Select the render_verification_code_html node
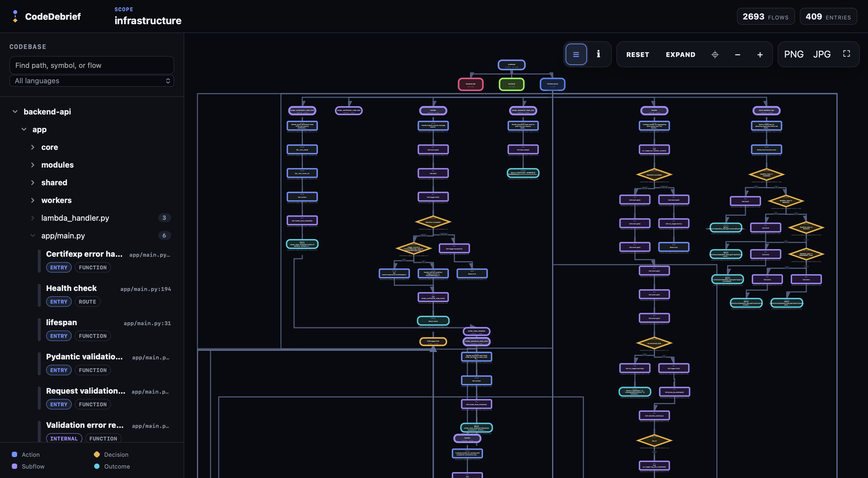868x478 pixels. pos(302,110)
